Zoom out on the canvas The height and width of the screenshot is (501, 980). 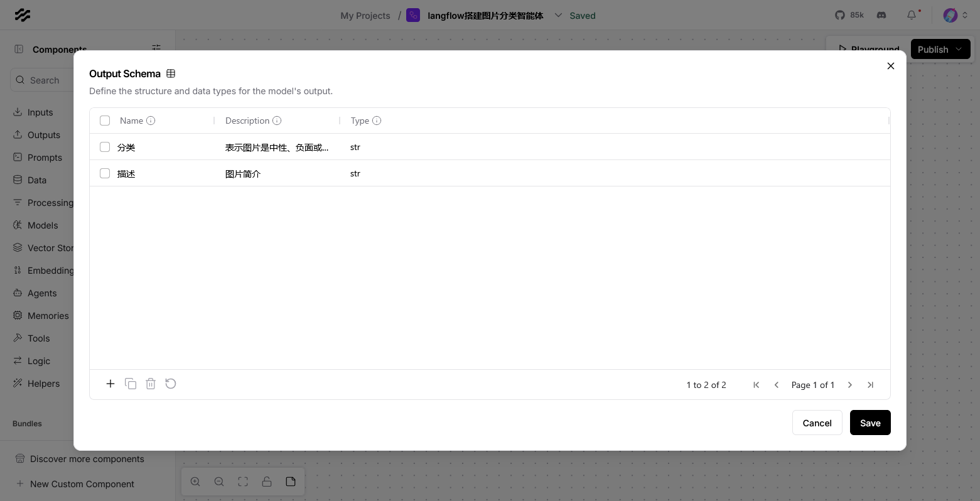(x=219, y=482)
